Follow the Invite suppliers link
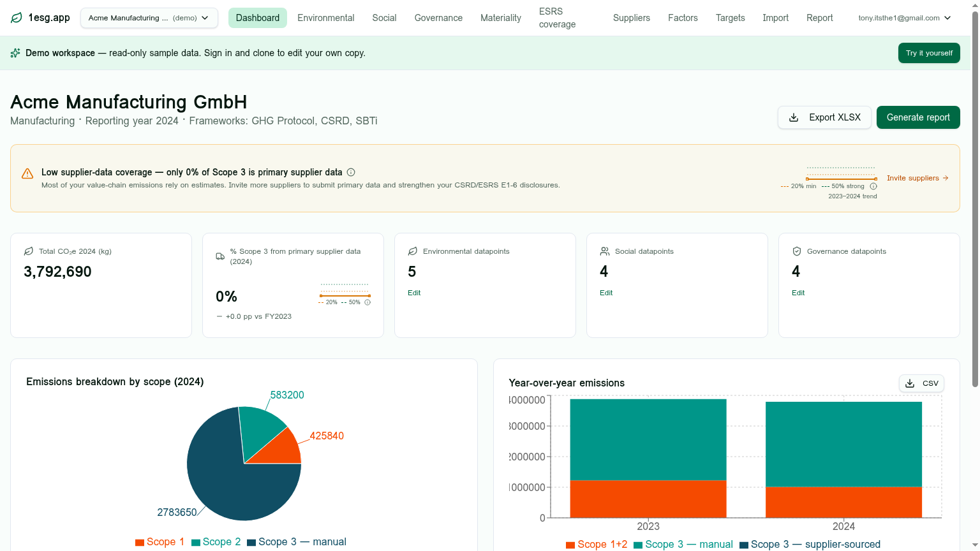Viewport: 980px width, 551px height. (917, 178)
